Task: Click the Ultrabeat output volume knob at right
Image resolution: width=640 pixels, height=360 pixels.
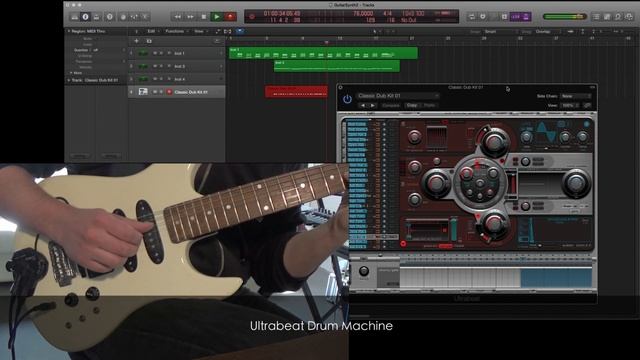Action: coord(576,183)
